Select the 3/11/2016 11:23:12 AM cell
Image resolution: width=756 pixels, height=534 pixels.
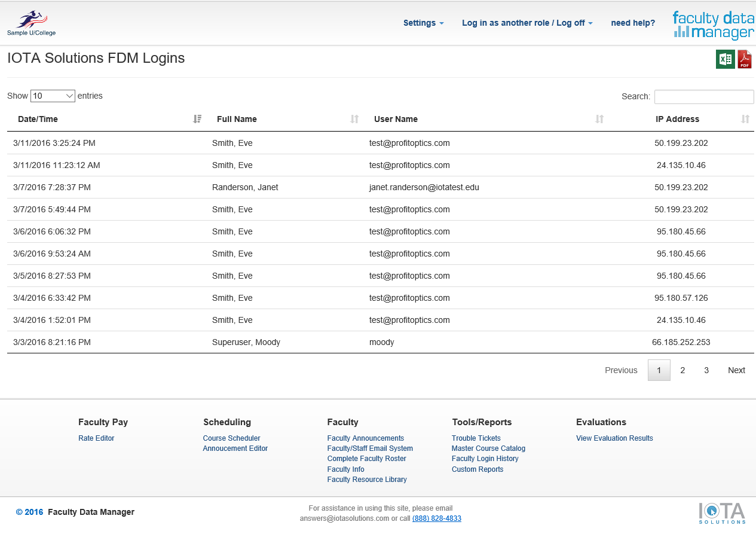tap(57, 165)
